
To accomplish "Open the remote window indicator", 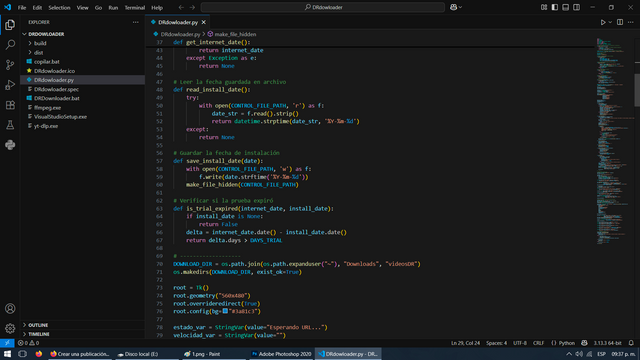I will tap(7, 343).
